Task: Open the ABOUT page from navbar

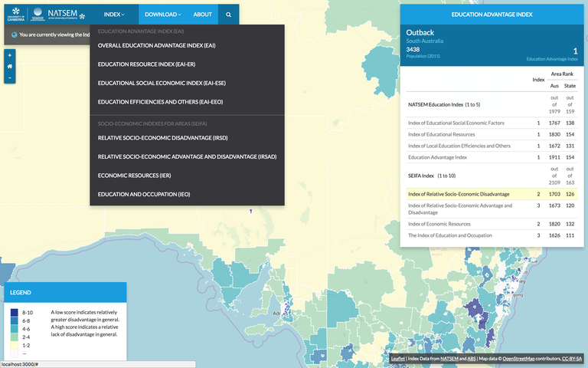Action: pyautogui.click(x=202, y=14)
